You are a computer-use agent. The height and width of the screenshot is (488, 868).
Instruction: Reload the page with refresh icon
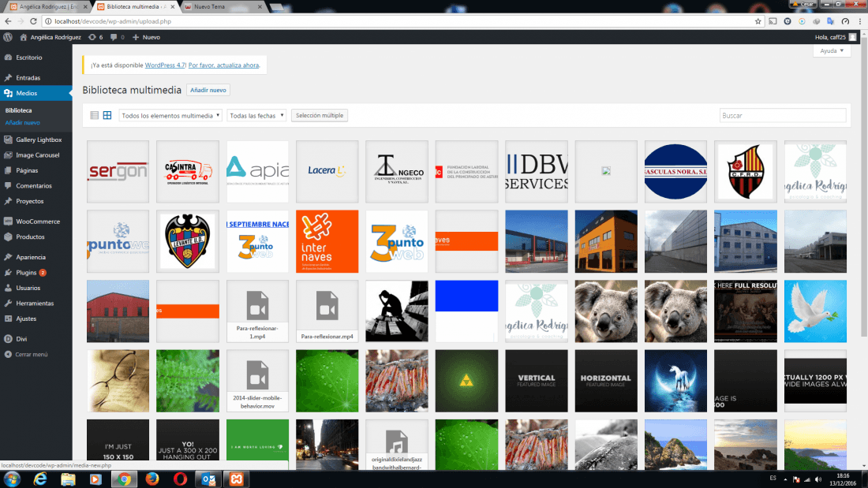tap(33, 21)
